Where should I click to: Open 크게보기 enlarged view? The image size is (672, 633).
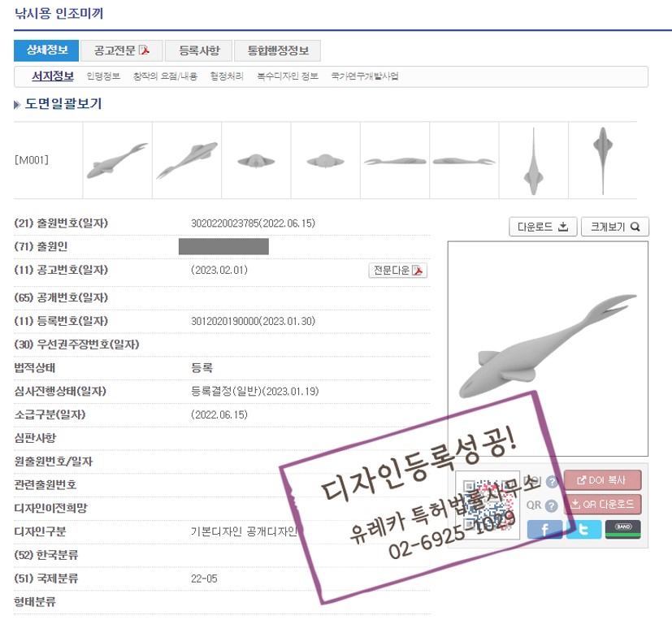(614, 227)
